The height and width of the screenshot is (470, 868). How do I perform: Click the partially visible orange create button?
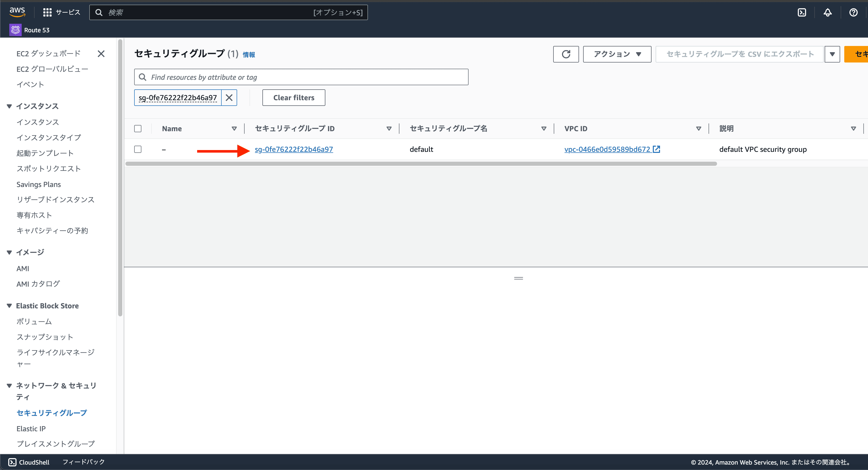point(856,54)
